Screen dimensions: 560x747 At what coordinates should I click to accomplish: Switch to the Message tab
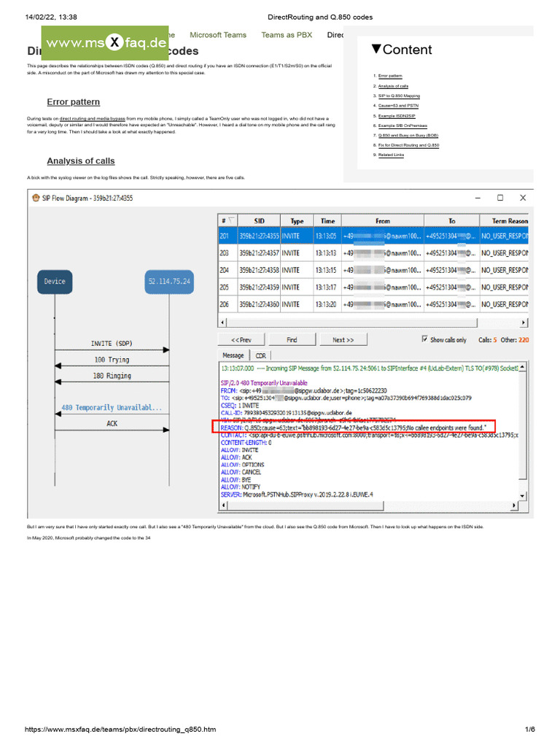[x=233, y=355]
